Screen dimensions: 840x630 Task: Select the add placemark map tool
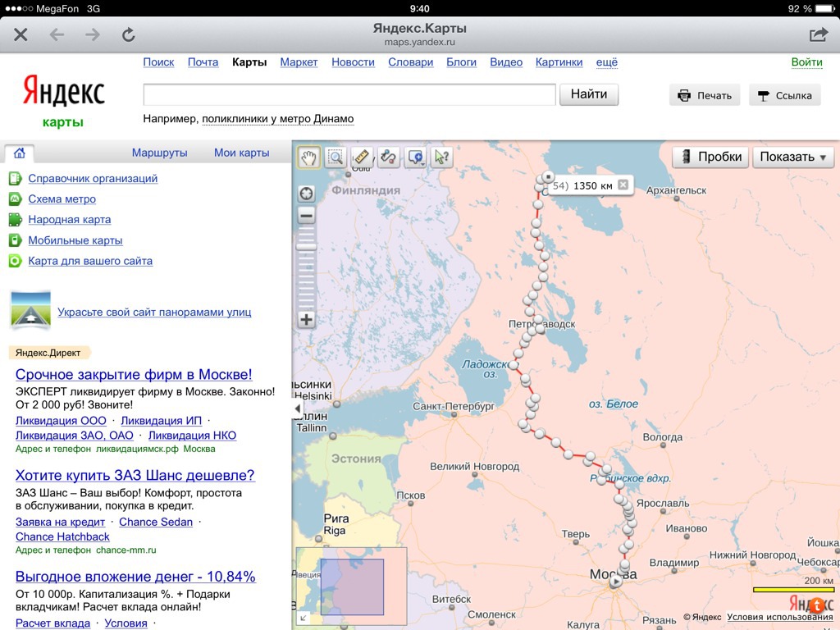[416, 157]
